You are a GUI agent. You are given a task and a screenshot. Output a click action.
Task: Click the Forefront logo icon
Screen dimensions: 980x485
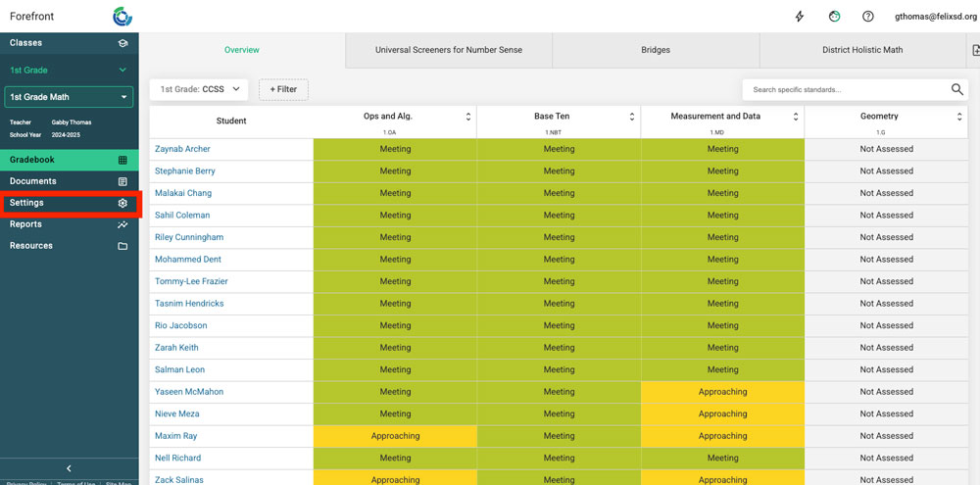click(x=122, y=16)
